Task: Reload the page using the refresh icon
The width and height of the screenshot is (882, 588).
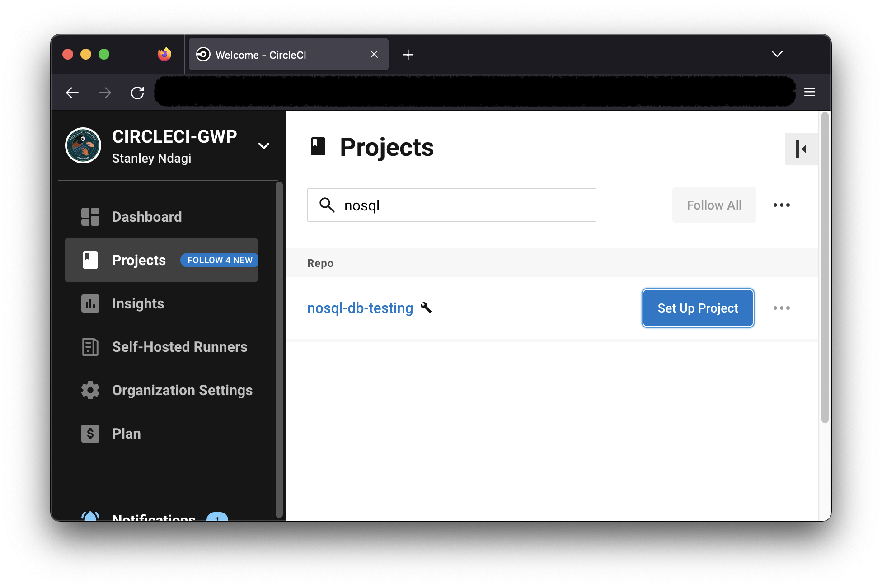Action: click(137, 92)
